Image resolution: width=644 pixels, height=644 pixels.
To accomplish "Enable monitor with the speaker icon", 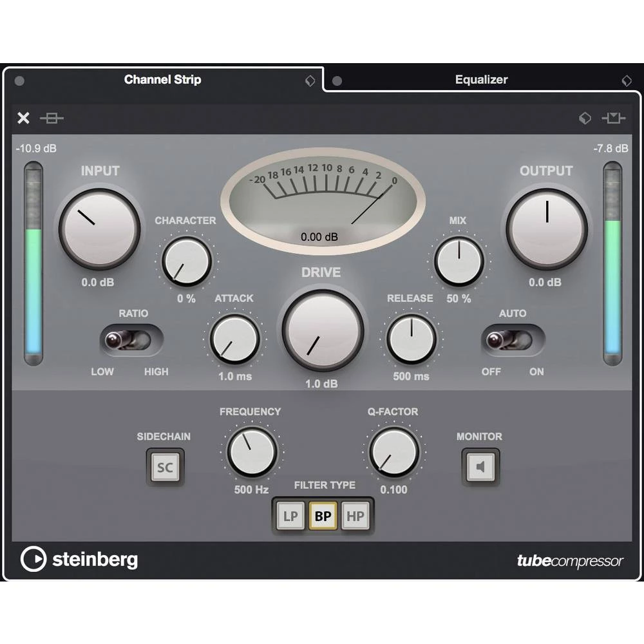I will pyautogui.click(x=480, y=467).
